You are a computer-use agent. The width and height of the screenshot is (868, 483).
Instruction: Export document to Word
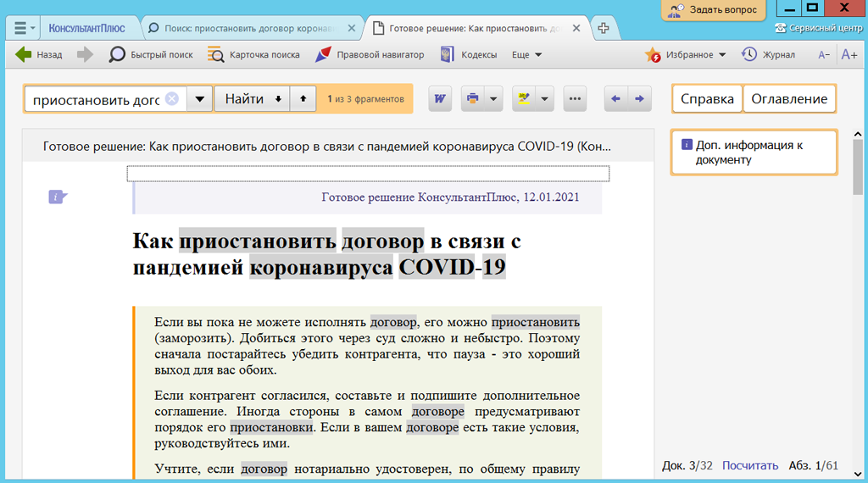[x=440, y=99]
